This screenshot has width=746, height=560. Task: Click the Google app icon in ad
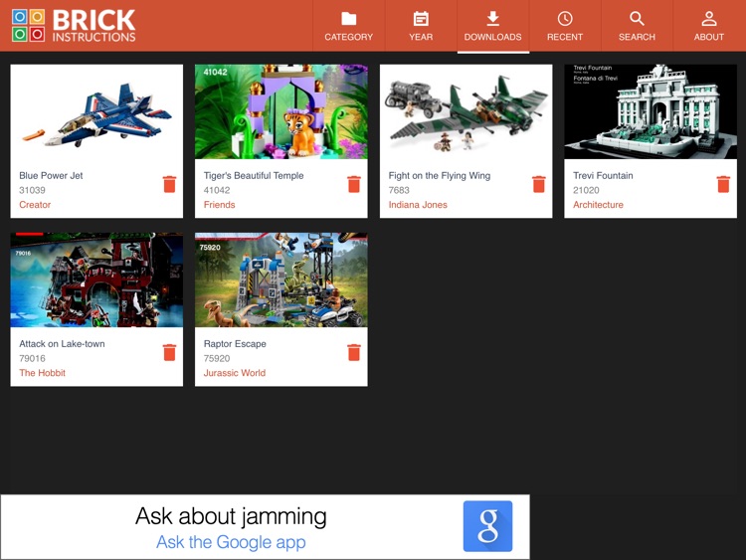(x=487, y=526)
